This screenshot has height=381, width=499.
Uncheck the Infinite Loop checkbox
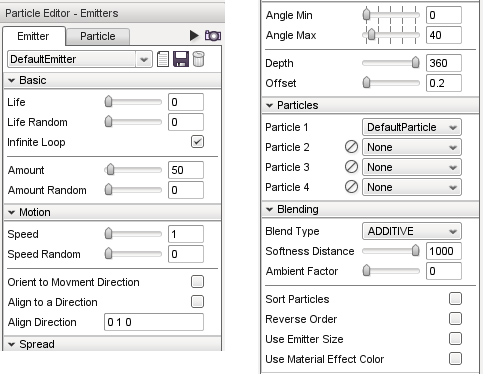pyautogui.click(x=197, y=142)
